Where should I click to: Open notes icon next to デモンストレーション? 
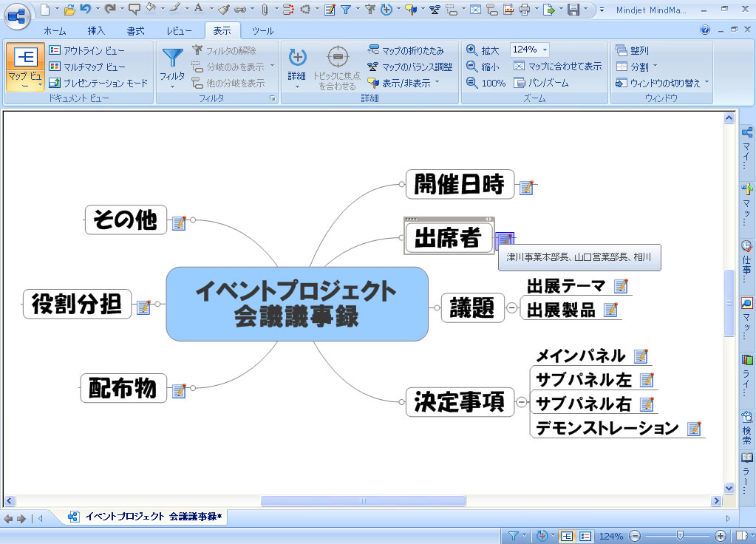(x=693, y=429)
